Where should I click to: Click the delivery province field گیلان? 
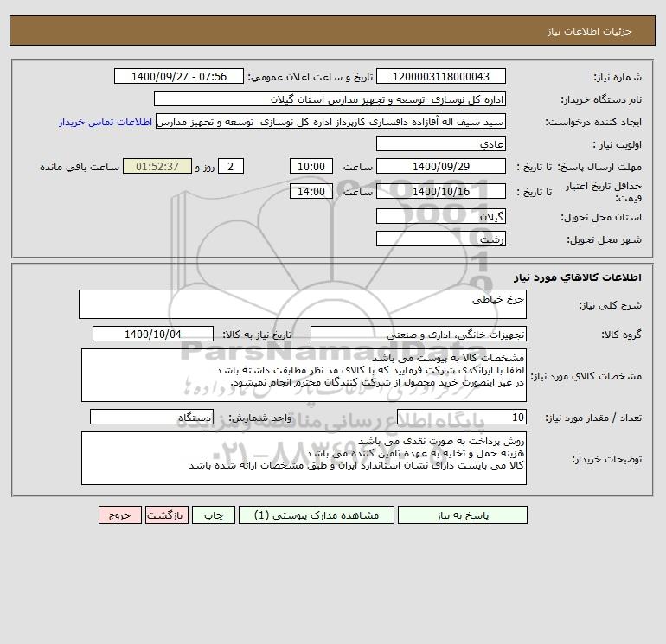[441, 216]
